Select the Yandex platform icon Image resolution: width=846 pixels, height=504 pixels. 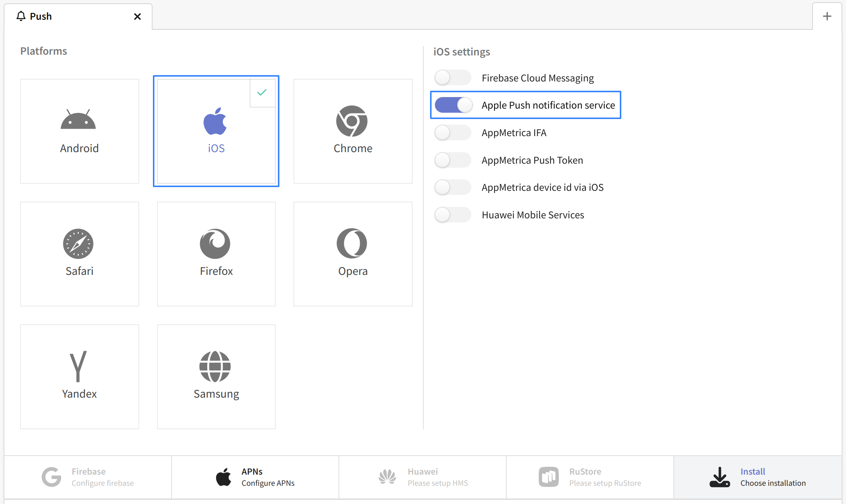[x=78, y=366]
